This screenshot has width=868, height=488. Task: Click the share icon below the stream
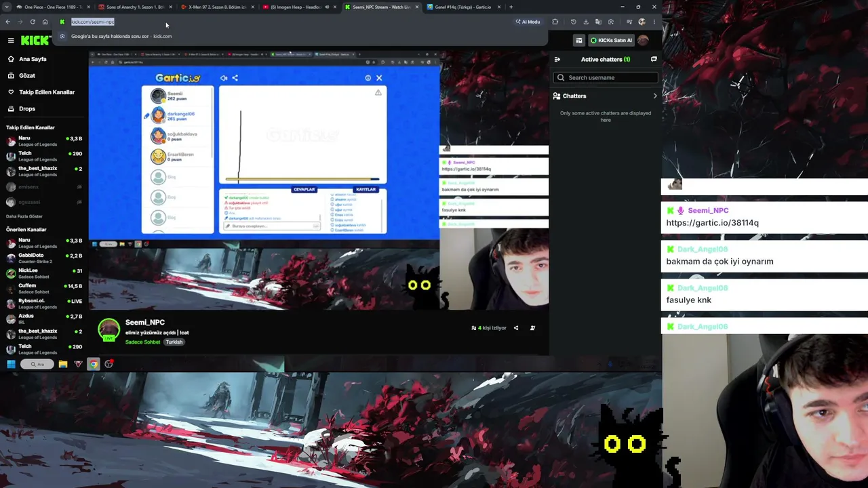click(x=516, y=328)
